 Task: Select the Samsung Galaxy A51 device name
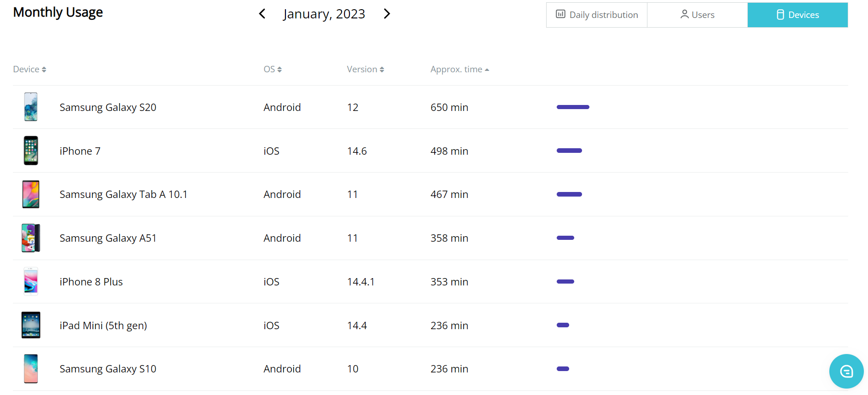(108, 238)
